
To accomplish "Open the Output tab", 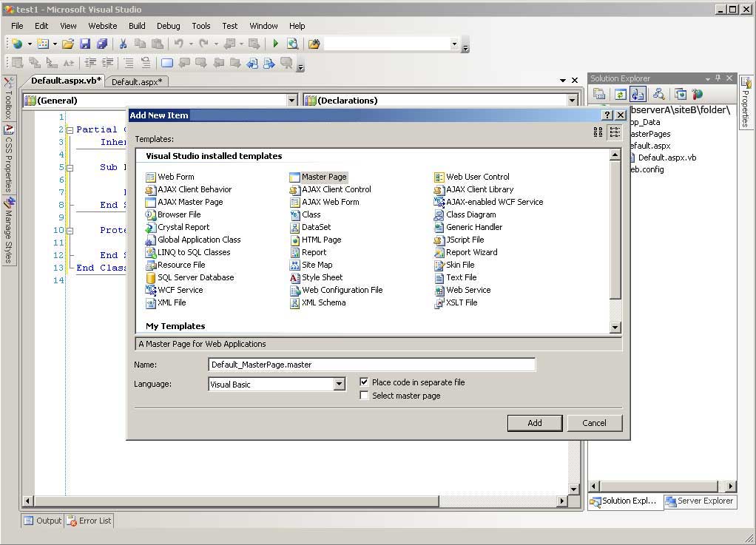I will click(43, 521).
